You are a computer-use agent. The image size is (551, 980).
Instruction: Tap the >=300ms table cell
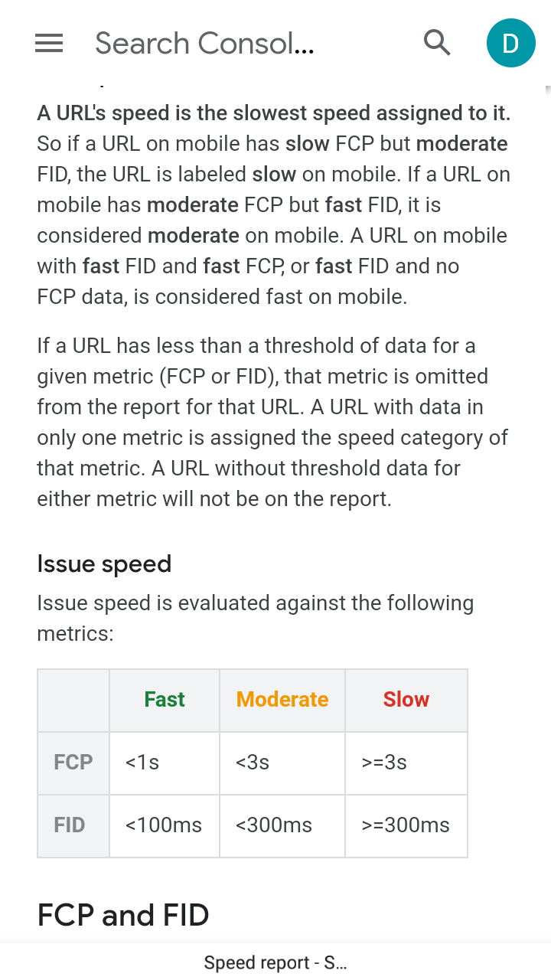pyautogui.click(x=406, y=825)
